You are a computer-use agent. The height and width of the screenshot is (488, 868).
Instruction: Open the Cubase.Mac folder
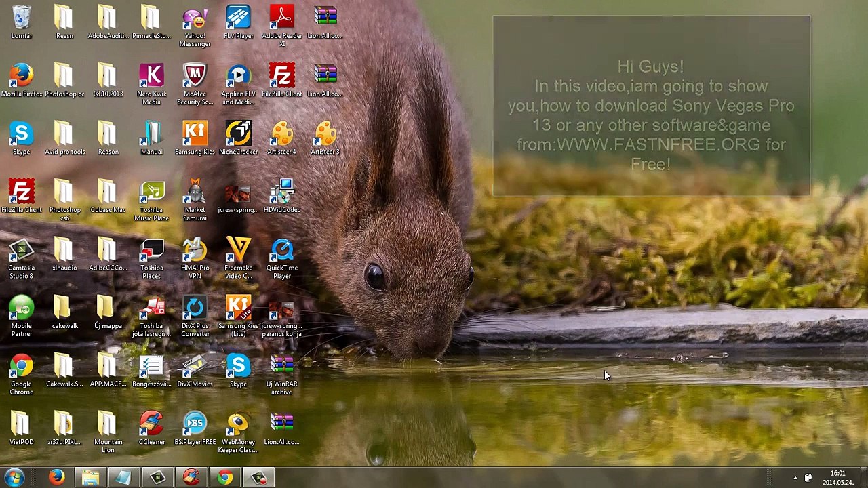(x=108, y=197)
